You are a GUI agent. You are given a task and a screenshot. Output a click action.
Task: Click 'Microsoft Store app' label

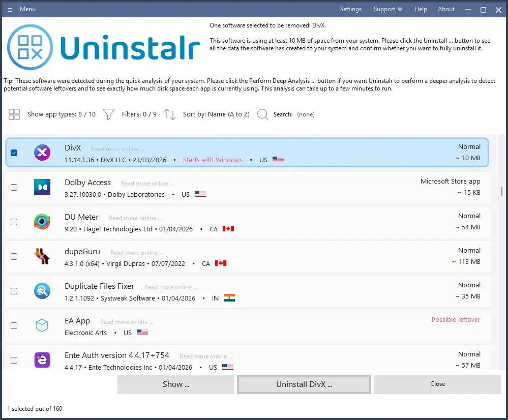(451, 181)
